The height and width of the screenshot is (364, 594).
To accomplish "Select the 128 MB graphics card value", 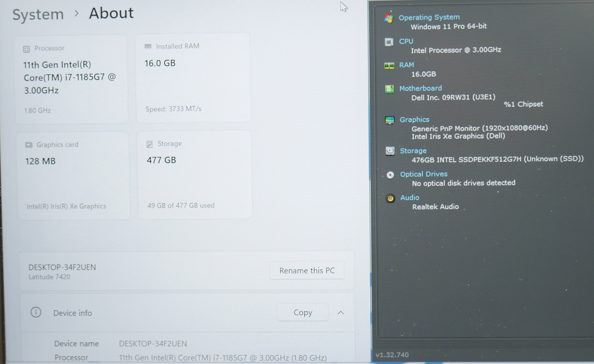I will [40, 161].
